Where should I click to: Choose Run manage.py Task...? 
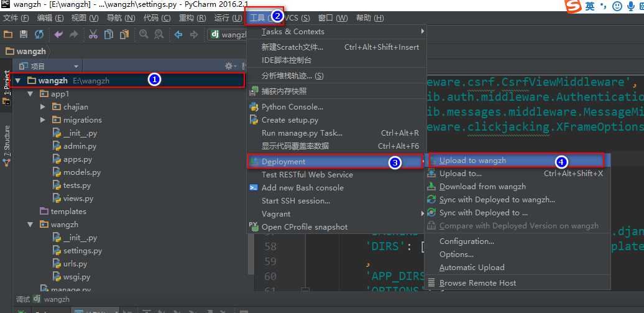point(337,133)
